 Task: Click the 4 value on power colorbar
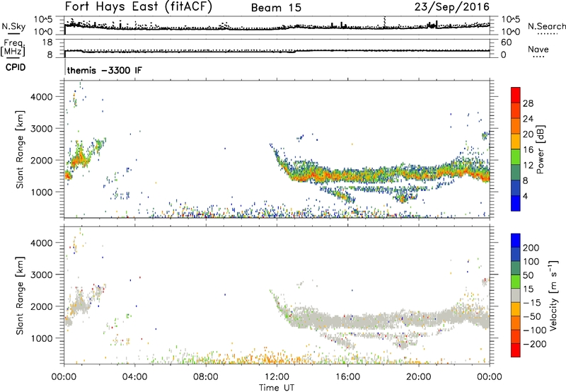pyautogui.click(x=526, y=196)
